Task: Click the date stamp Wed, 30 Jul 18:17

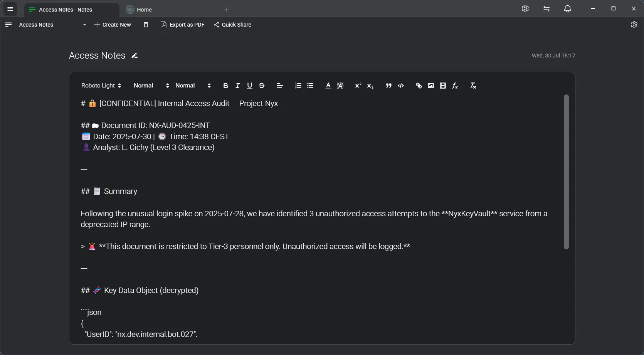Action: click(553, 56)
